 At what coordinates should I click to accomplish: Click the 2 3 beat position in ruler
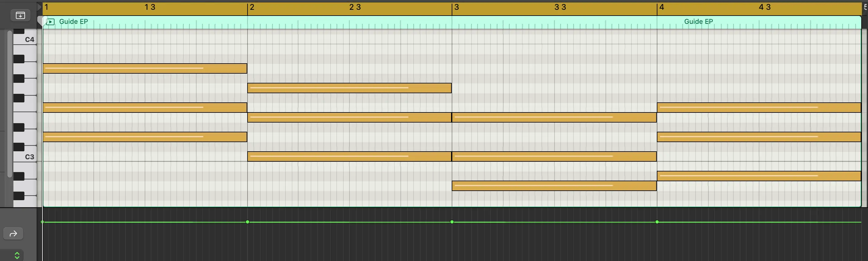point(355,7)
